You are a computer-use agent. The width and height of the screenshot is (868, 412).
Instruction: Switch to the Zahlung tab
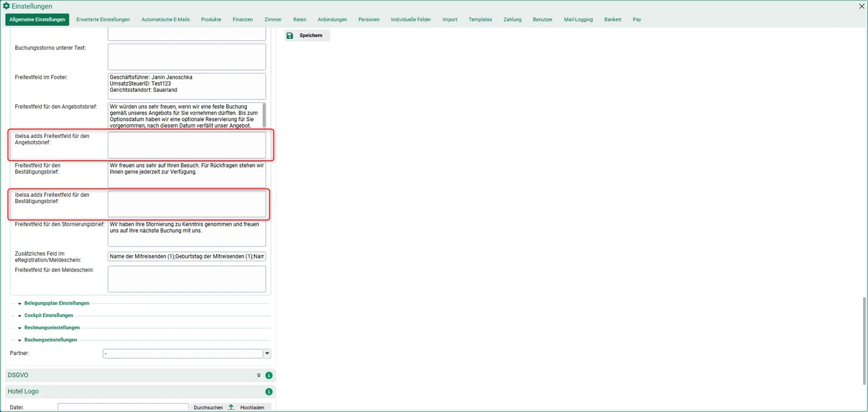[512, 20]
